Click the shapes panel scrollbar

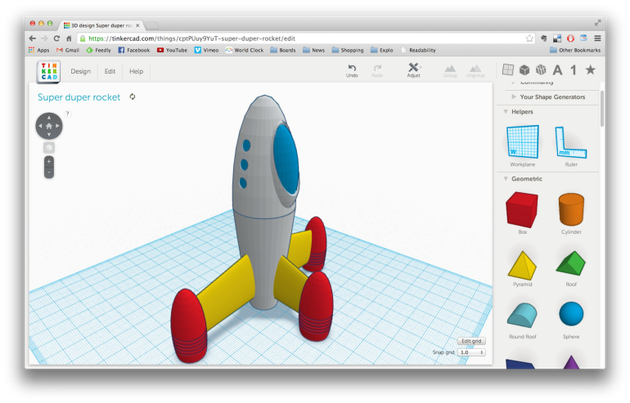point(601,108)
